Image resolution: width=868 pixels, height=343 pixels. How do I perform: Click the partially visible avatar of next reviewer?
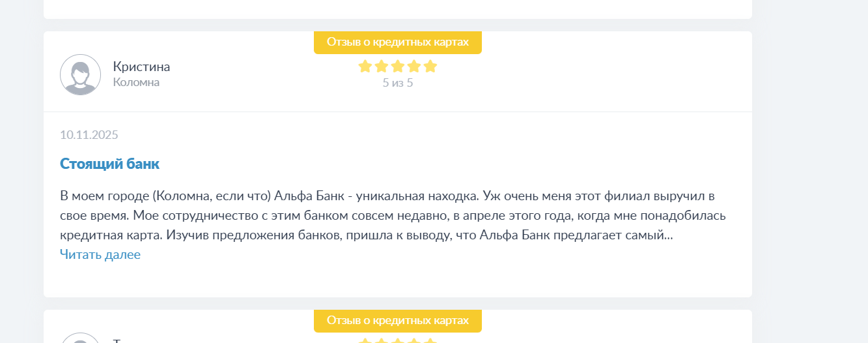tap(80, 338)
